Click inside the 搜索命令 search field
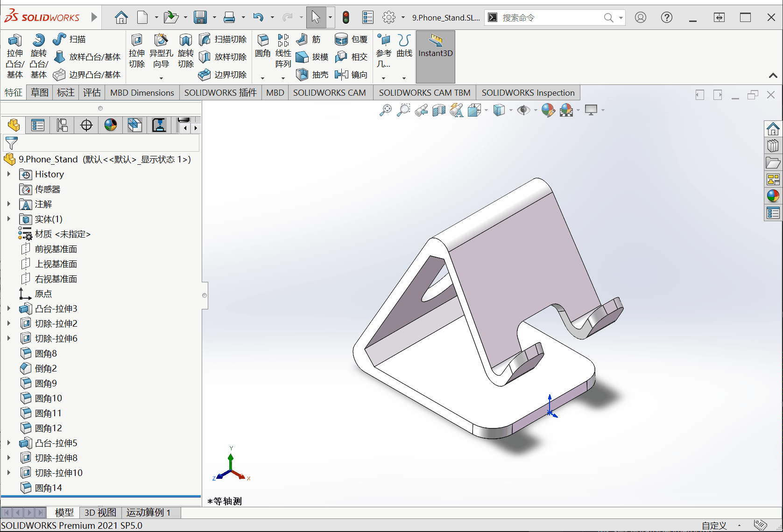 [x=551, y=18]
